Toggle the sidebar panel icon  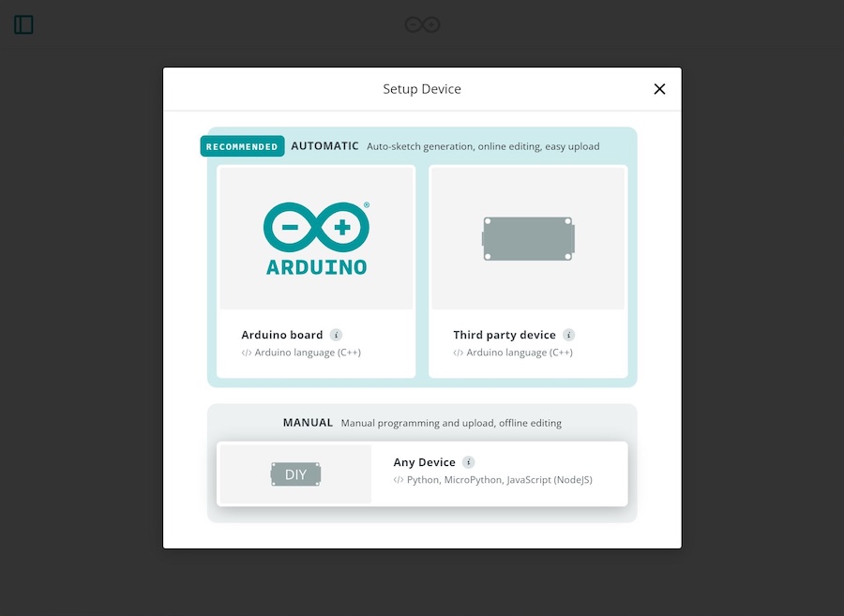click(x=23, y=24)
